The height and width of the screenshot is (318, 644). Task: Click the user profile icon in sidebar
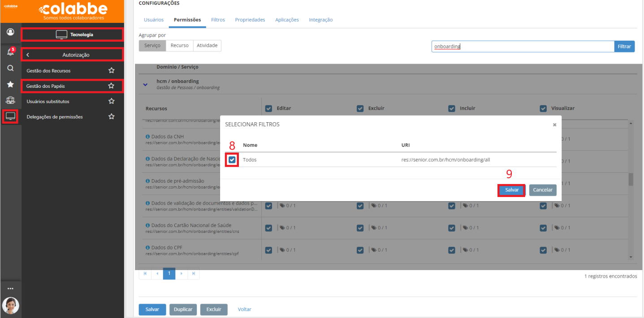coord(10,32)
